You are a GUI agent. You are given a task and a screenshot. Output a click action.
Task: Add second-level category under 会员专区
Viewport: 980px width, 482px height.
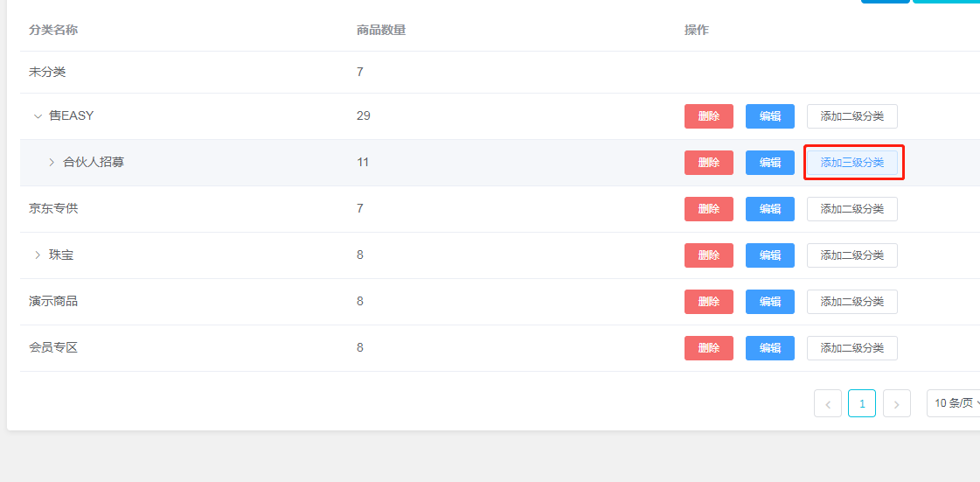click(x=851, y=348)
